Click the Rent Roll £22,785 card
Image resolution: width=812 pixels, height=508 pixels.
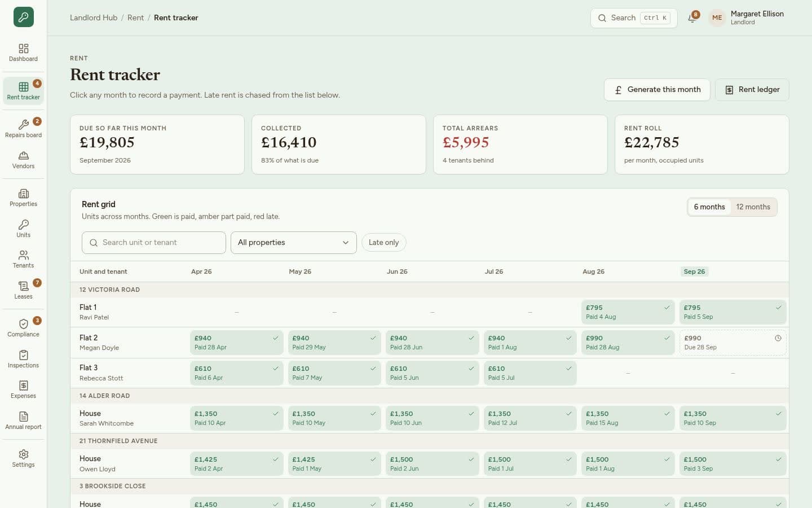click(x=702, y=144)
